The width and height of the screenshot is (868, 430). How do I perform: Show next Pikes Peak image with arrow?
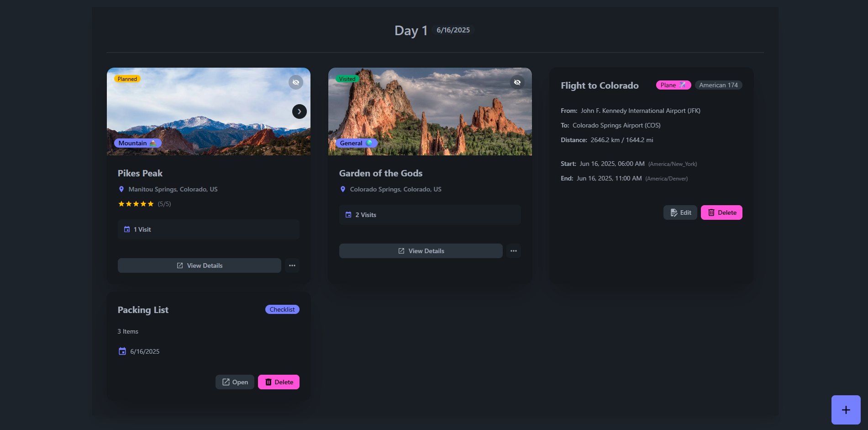pyautogui.click(x=299, y=111)
